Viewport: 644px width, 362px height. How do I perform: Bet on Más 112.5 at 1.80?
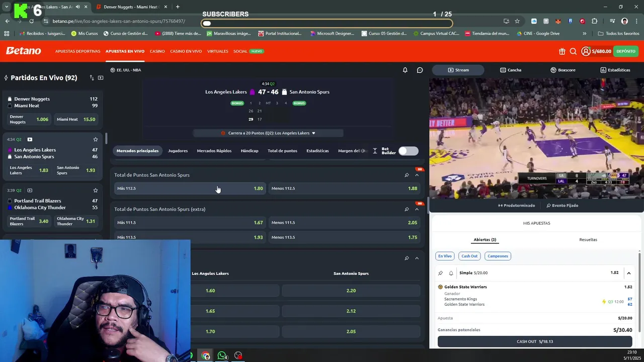[x=190, y=189]
